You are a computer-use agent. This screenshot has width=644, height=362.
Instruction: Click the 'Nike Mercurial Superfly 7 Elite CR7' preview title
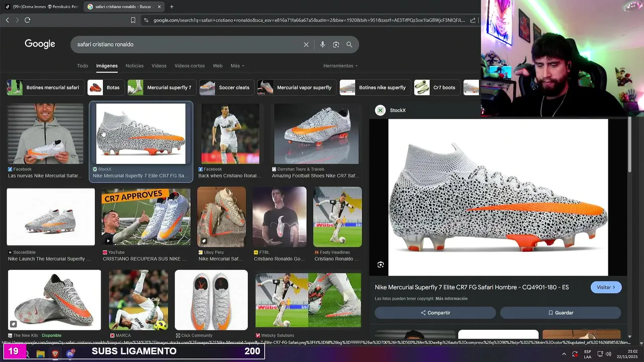471,287
